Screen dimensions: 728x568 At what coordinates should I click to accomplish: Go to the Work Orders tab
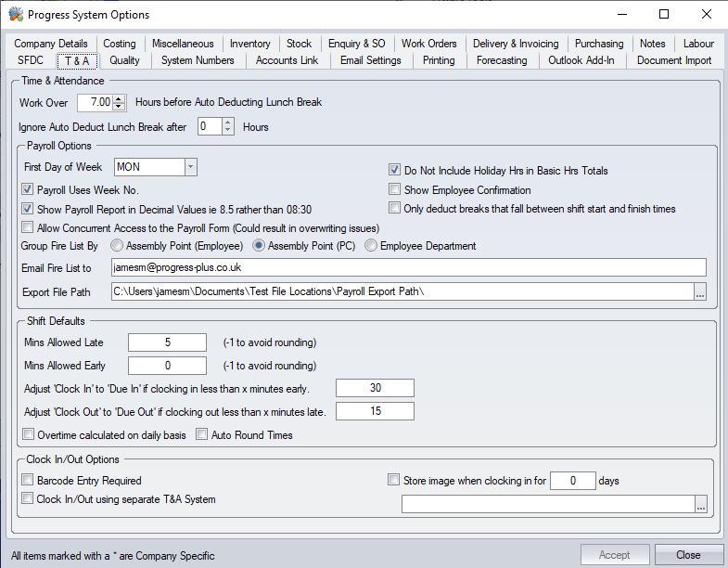click(x=428, y=44)
